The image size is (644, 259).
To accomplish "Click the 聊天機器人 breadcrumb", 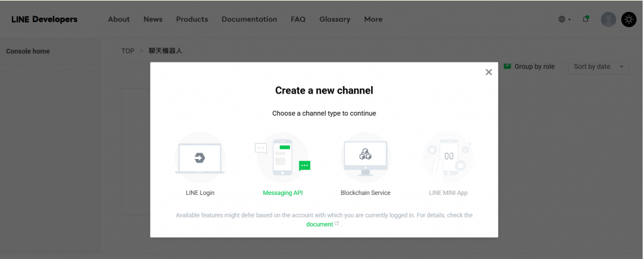I will point(165,51).
